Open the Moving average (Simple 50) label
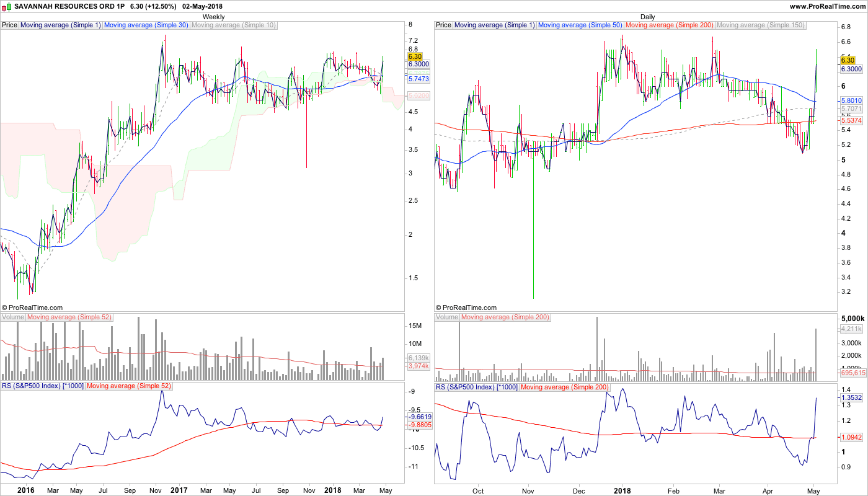Viewport: 868px width, 496px height. pyautogui.click(x=581, y=25)
